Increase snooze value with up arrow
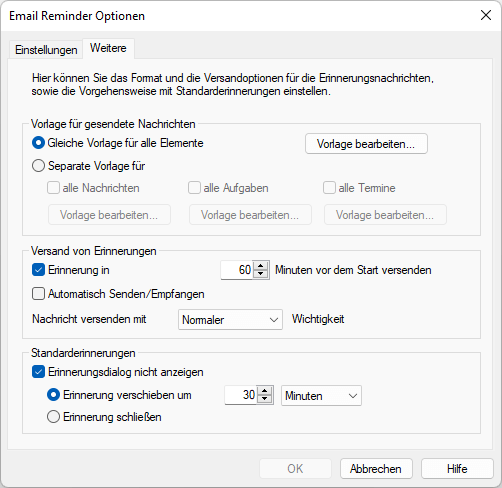This screenshot has width=502, height=488. (265, 391)
